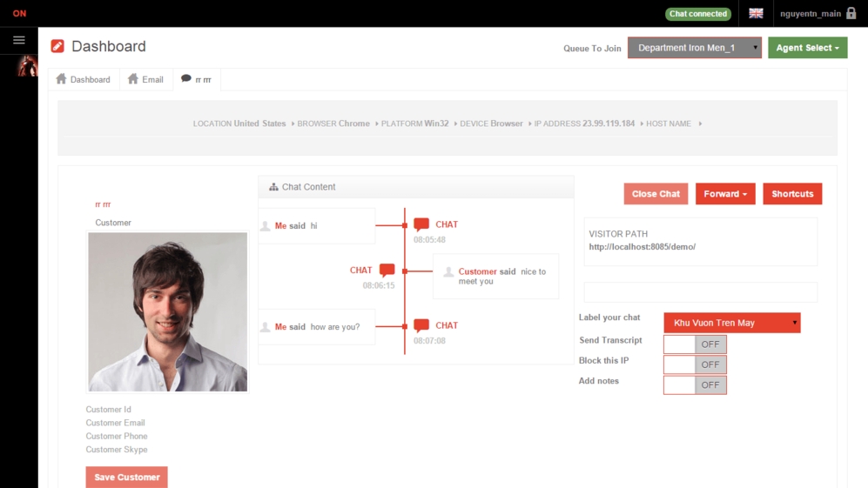Click the Chat Content header icon
This screenshot has width=868, height=488.
click(273, 187)
